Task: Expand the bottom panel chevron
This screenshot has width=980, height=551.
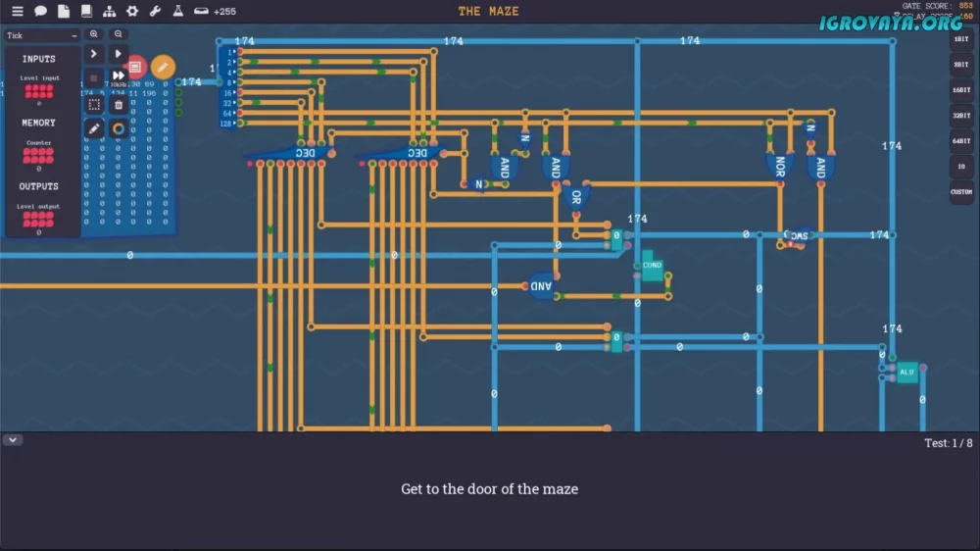Action: [13, 439]
